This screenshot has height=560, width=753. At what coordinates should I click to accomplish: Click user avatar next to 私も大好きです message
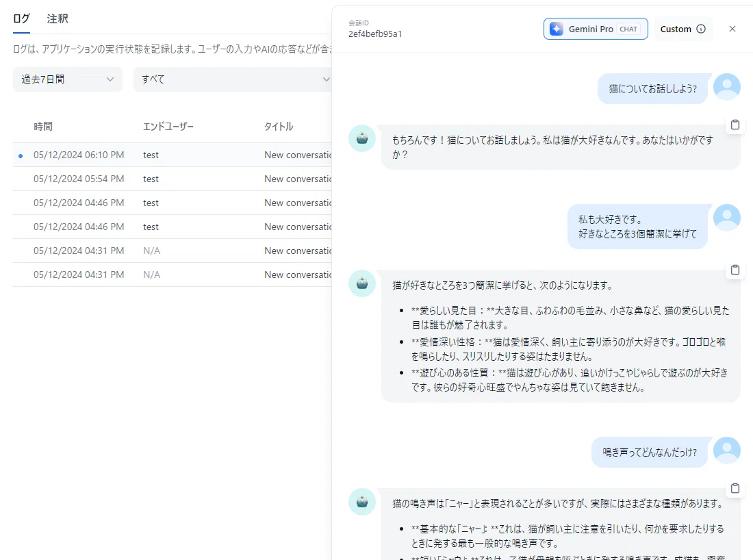[x=726, y=218]
